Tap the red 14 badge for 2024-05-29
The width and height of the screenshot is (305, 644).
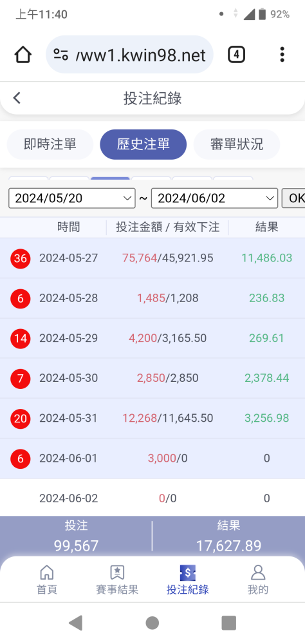pos(21,339)
